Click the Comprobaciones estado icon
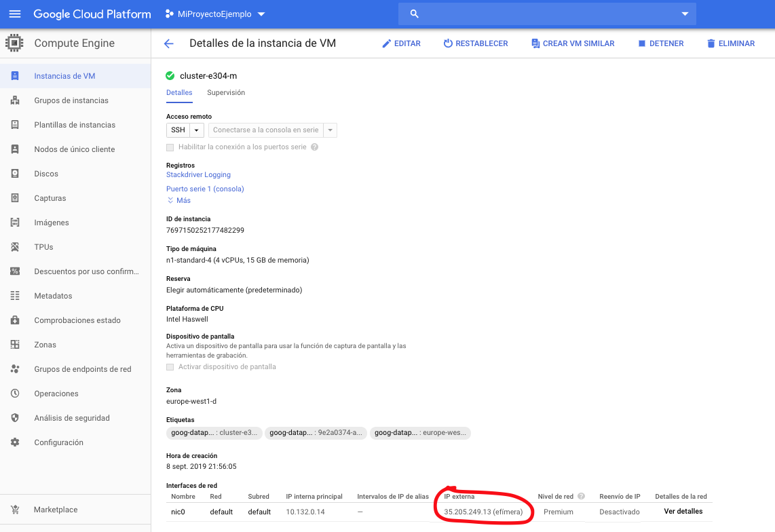 click(x=15, y=320)
